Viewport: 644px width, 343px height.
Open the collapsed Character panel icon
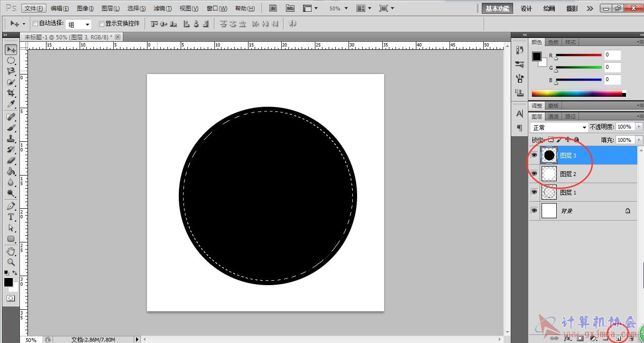pyautogui.click(x=519, y=114)
